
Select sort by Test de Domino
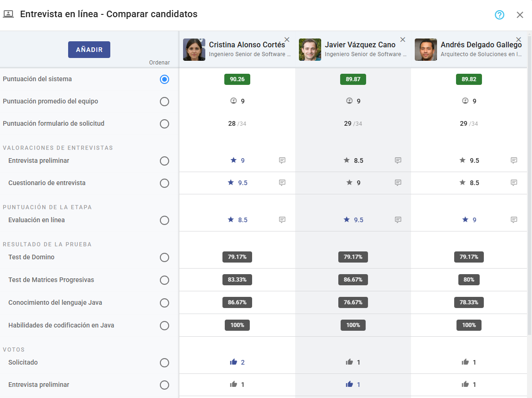[164, 257]
